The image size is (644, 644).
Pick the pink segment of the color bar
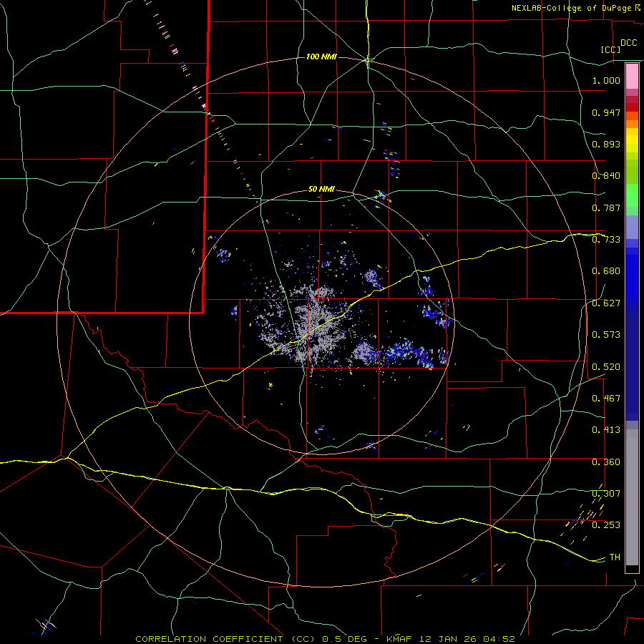(x=632, y=77)
